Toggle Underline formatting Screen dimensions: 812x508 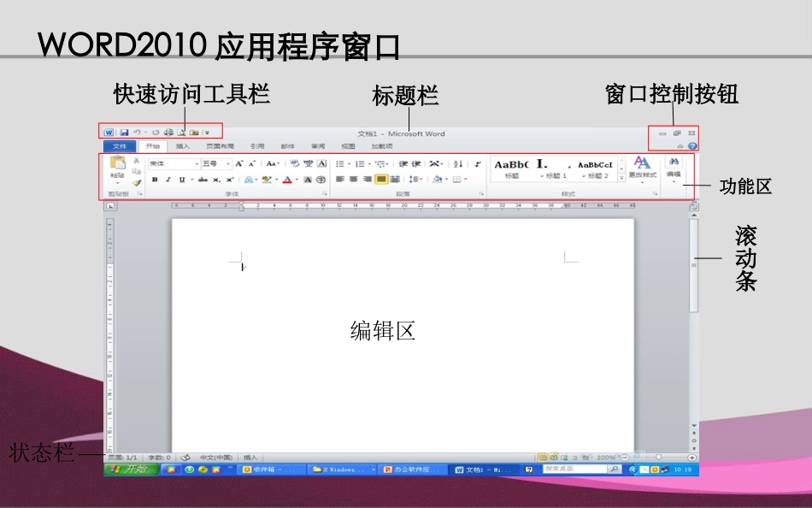(182, 180)
